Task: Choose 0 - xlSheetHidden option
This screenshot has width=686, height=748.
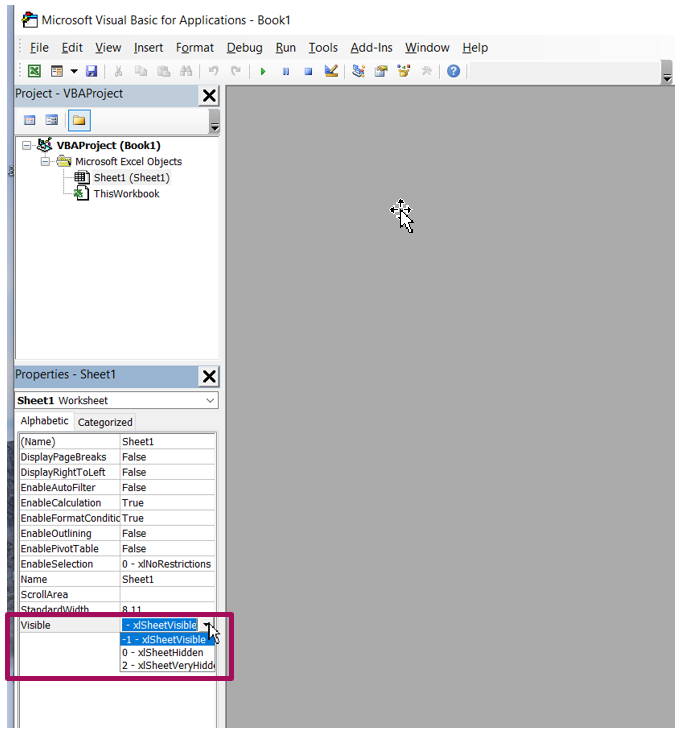Action: pyautogui.click(x=167, y=653)
